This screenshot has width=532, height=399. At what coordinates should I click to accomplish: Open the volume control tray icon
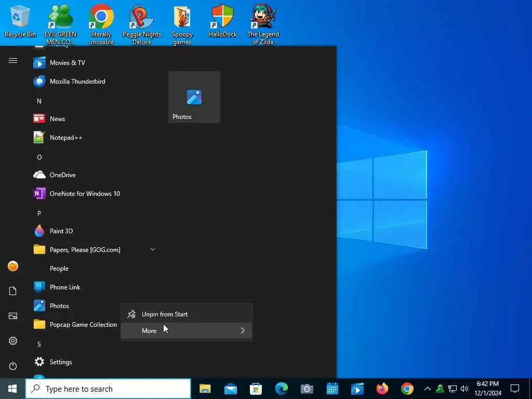tap(464, 389)
